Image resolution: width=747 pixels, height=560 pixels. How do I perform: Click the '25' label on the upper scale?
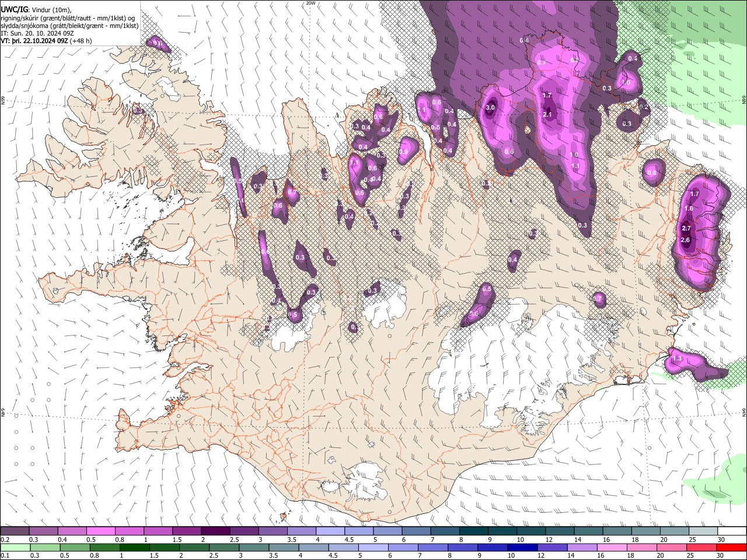pos(692,540)
